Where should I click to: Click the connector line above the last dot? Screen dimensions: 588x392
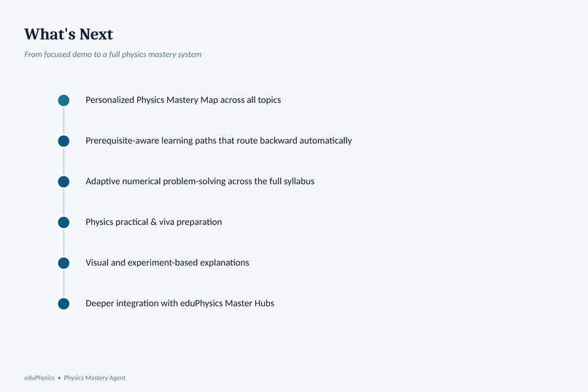coord(63,283)
